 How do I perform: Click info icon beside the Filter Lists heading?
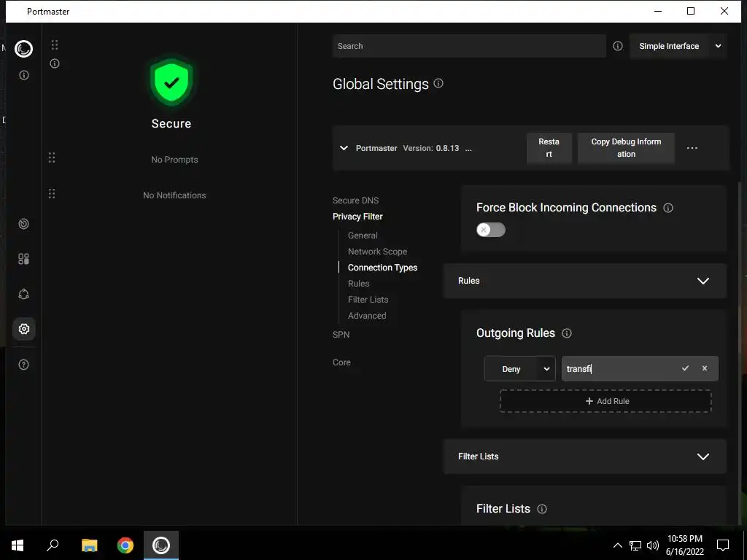pos(542,509)
